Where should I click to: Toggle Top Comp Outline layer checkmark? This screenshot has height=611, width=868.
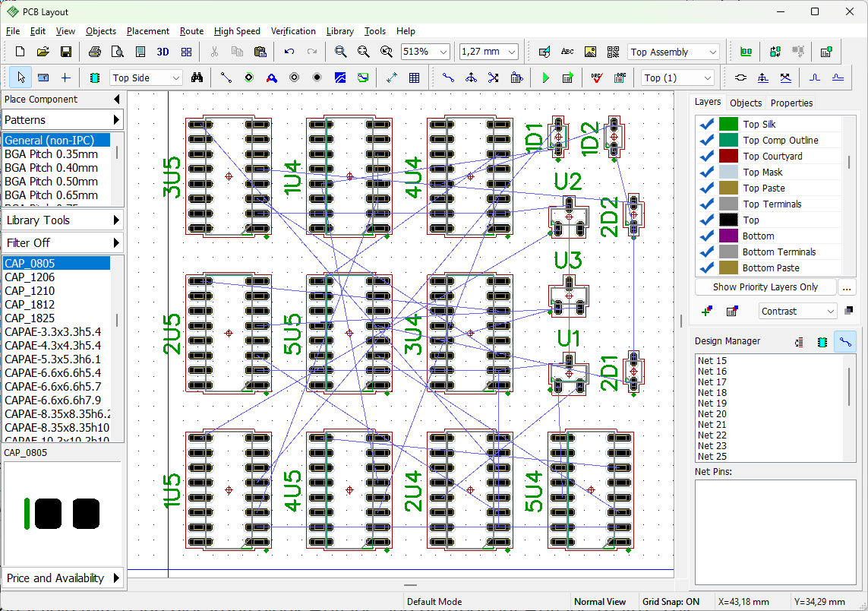[x=706, y=140]
